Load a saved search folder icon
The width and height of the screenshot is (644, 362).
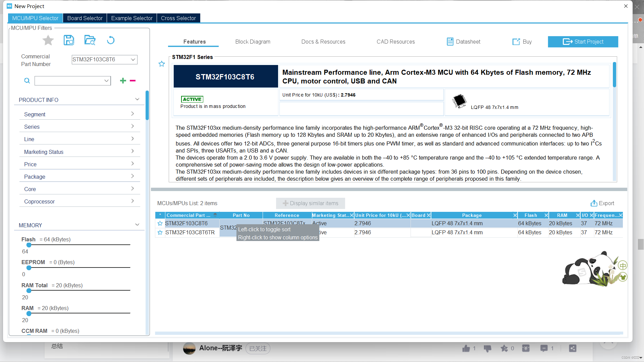click(x=90, y=40)
